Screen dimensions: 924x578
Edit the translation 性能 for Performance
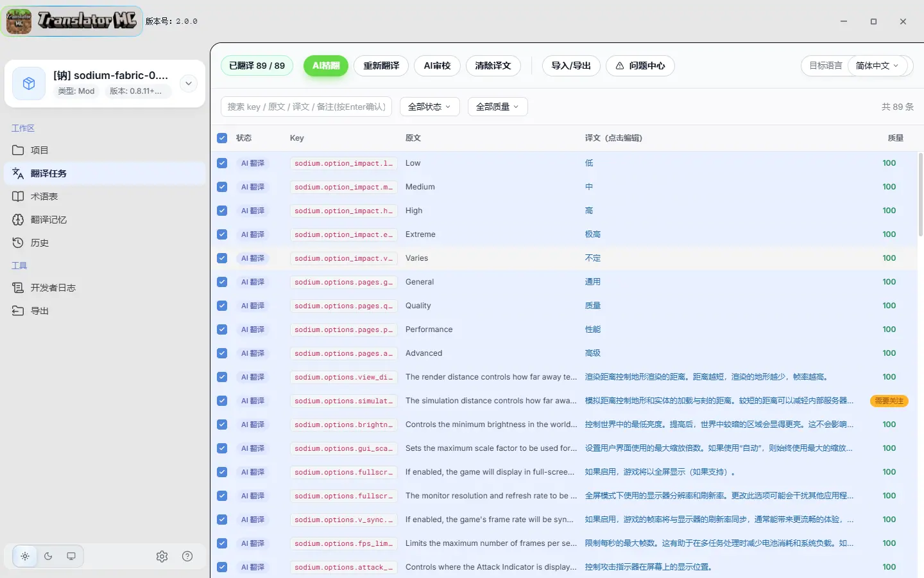point(593,329)
